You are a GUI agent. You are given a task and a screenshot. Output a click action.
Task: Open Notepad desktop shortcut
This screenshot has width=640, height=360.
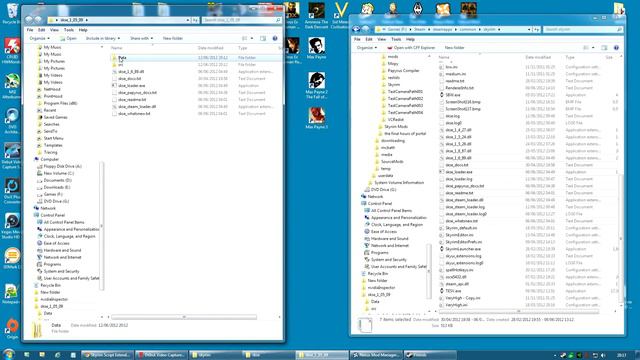[11, 294]
